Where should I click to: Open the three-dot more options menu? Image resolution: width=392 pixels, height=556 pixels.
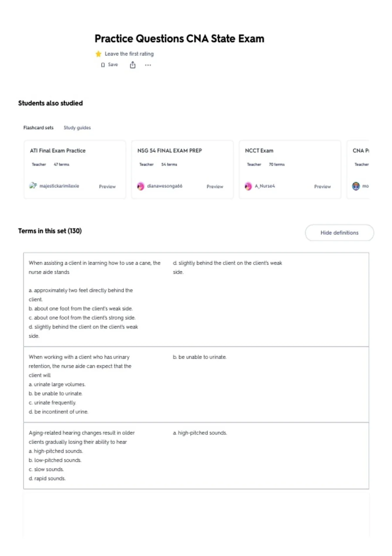point(148,65)
